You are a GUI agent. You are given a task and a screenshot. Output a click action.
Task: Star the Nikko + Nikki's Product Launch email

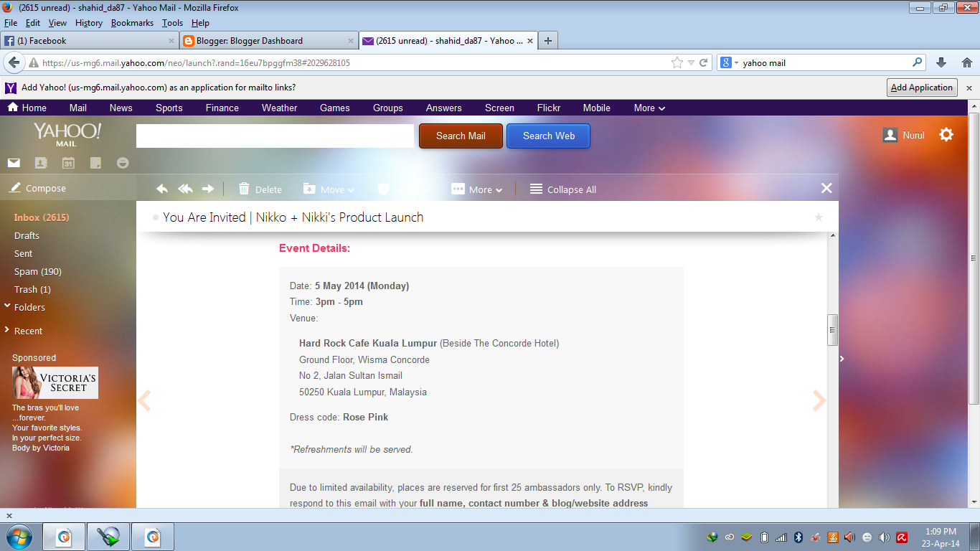(x=819, y=217)
